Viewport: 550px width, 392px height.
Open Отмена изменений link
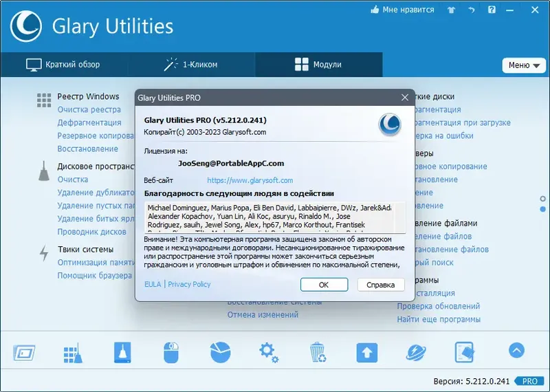pyautogui.click(x=263, y=315)
